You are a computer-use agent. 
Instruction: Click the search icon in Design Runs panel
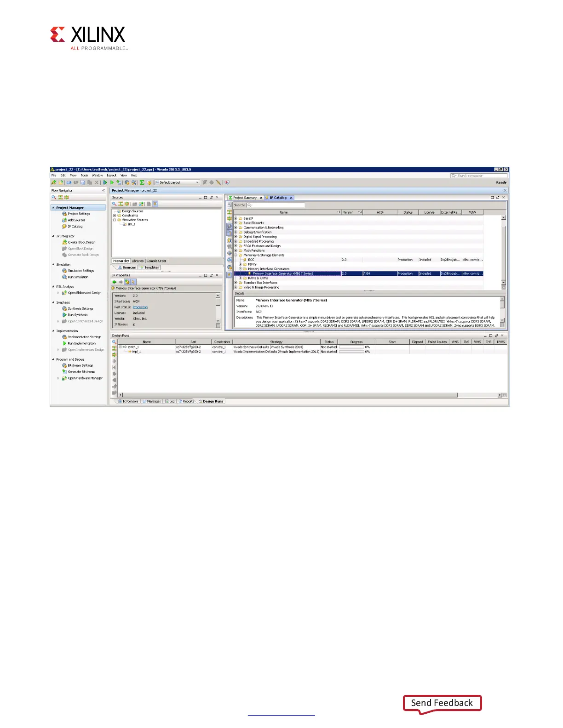[x=114, y=342]
